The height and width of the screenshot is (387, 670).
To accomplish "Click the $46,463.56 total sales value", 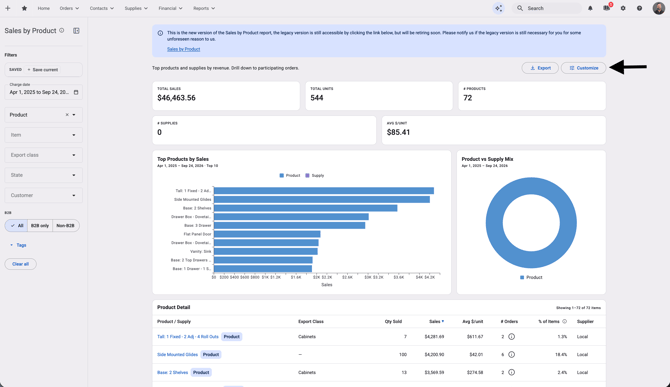I will [176, 98].
